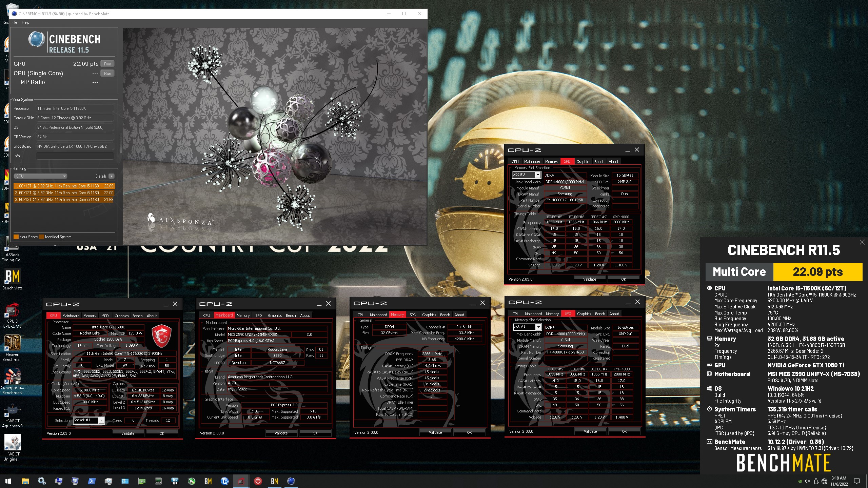Screen dimensions: 868x488
Task: Click OK in CPU-Z Mainboard window
Action: pyautogui.click(x=315, y=433)
